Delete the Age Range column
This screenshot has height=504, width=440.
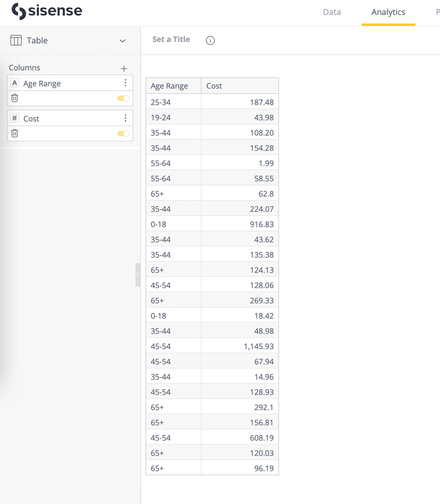(15, 98)
